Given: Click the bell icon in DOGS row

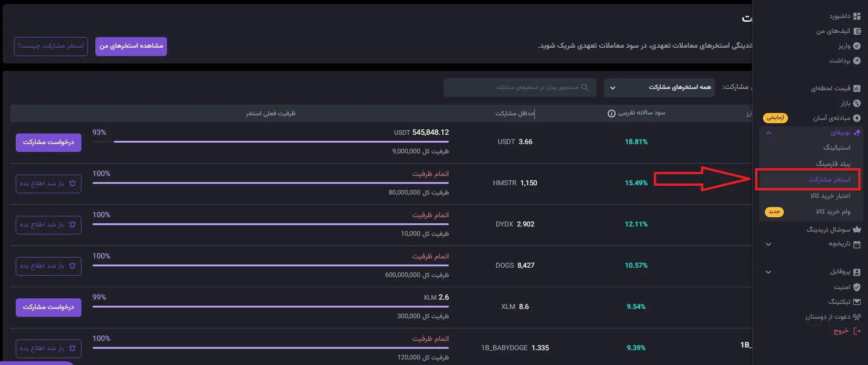Looking at the screenshot, I should click(x=72, y=266).
